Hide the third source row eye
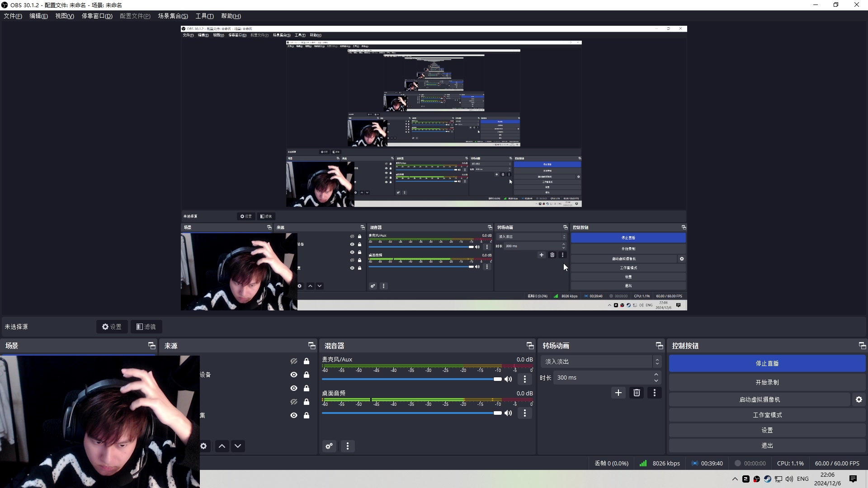 pyautogui.click(x=294, y=388)
